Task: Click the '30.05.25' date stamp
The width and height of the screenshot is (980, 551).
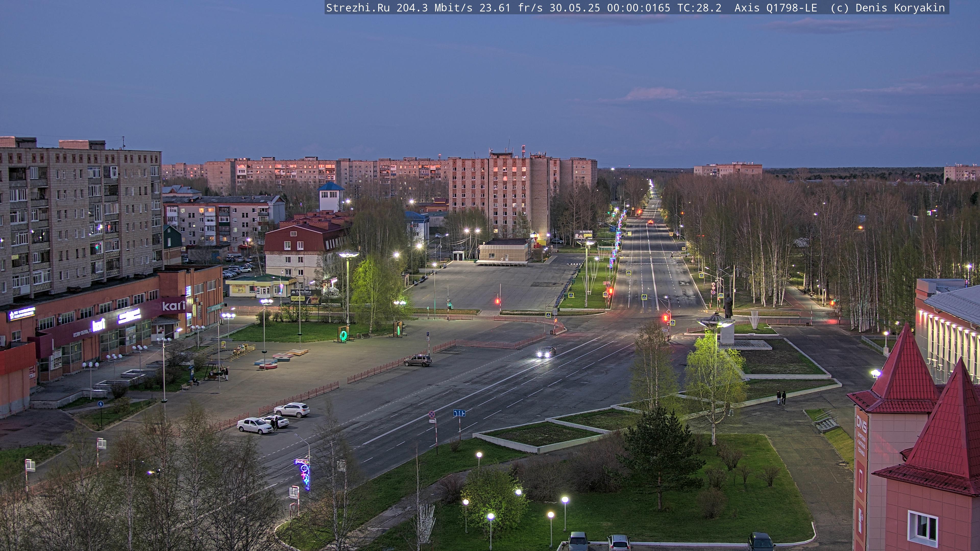Action: coord(575,8)
